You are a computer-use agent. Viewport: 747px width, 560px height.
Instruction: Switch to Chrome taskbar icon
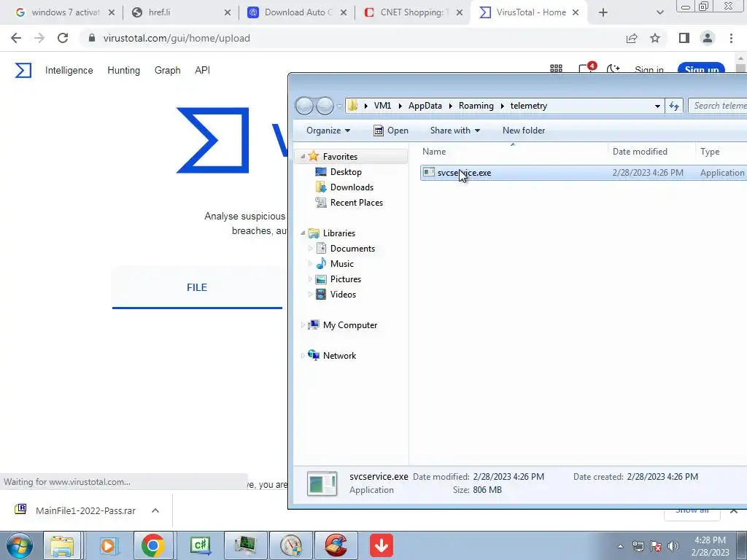click(x=153, y=545)
